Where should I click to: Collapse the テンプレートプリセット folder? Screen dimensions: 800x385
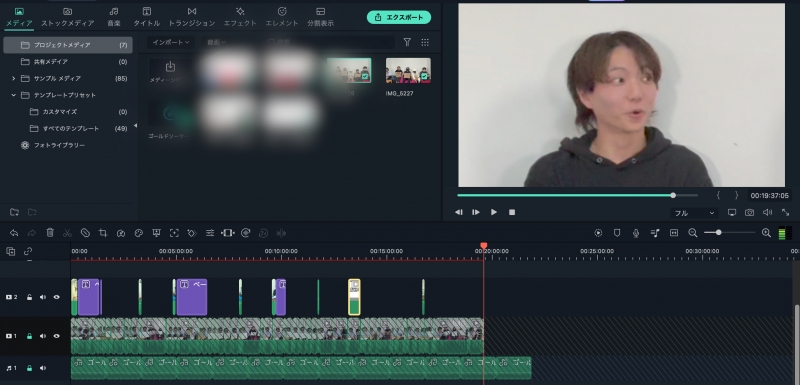[x=14, y=95]
